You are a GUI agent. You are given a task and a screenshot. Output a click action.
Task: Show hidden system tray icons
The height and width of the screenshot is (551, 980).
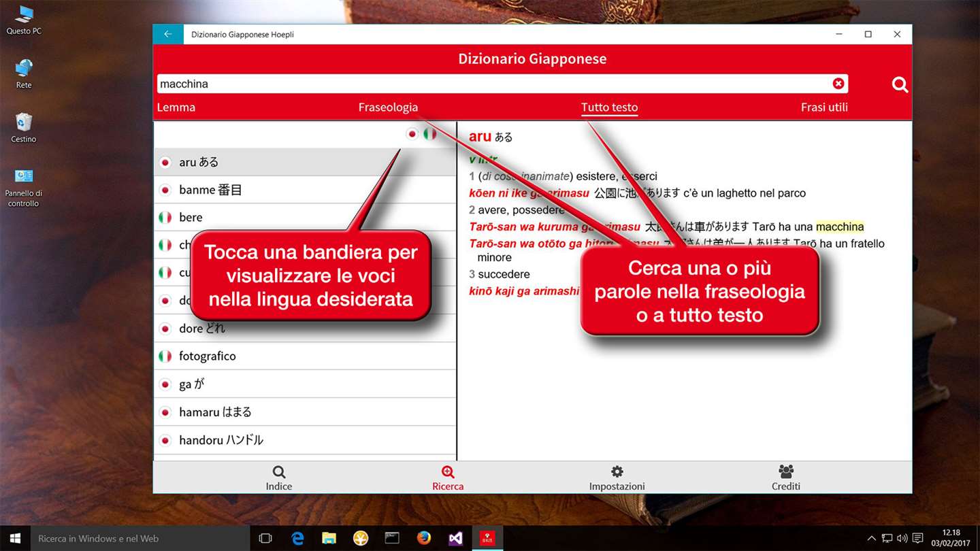(x=873, y=538)
